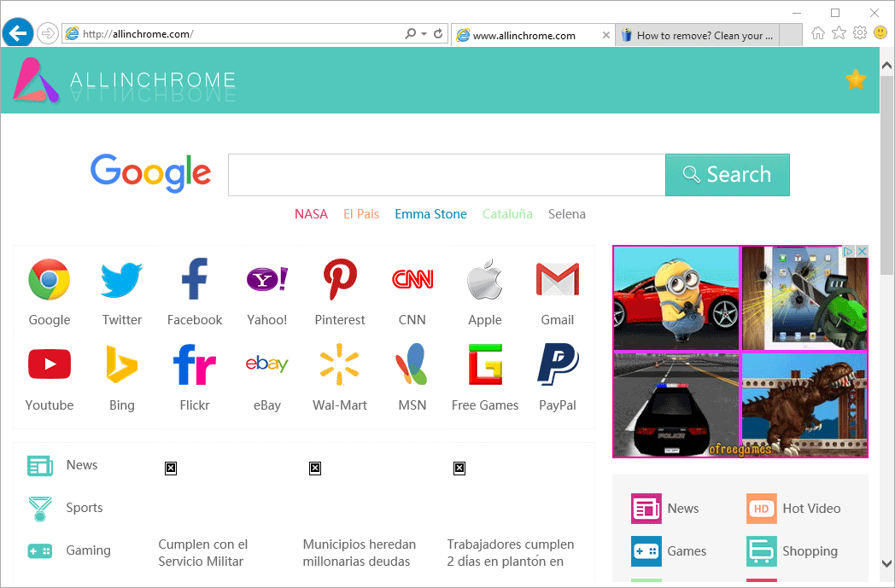The image size is (895, 588).
Task: Select the Sports category in left list
Action: [x=65, y=508]
